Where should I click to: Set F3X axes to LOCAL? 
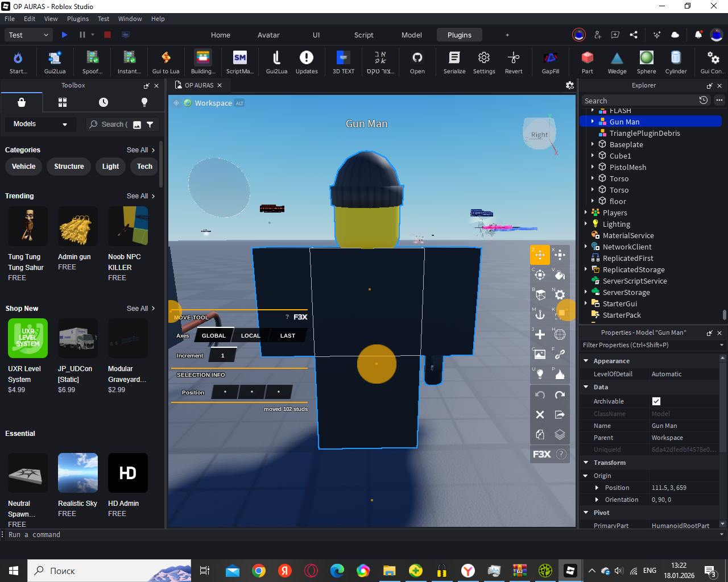pos(250,335)
